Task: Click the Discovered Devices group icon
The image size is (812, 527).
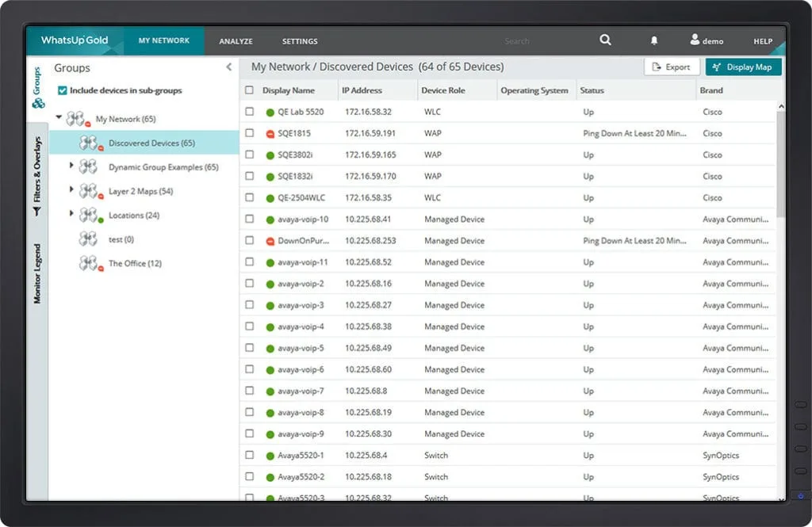Action: click(x=91, y=143)
